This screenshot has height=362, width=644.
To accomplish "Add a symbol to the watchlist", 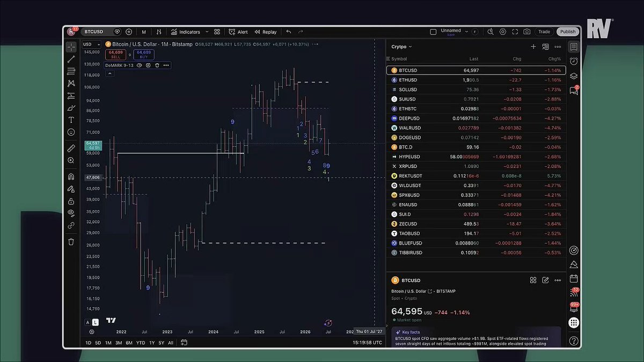I will point(533,47).
